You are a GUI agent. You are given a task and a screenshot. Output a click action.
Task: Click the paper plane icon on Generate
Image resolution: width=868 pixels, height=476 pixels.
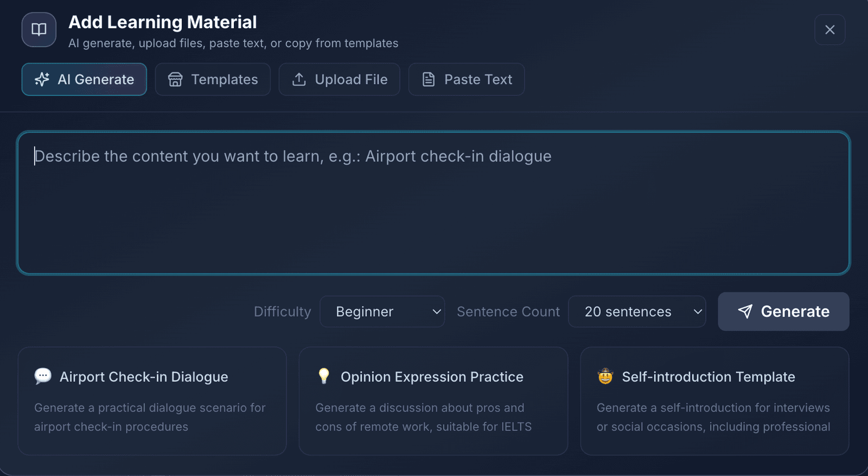[746, 312]
